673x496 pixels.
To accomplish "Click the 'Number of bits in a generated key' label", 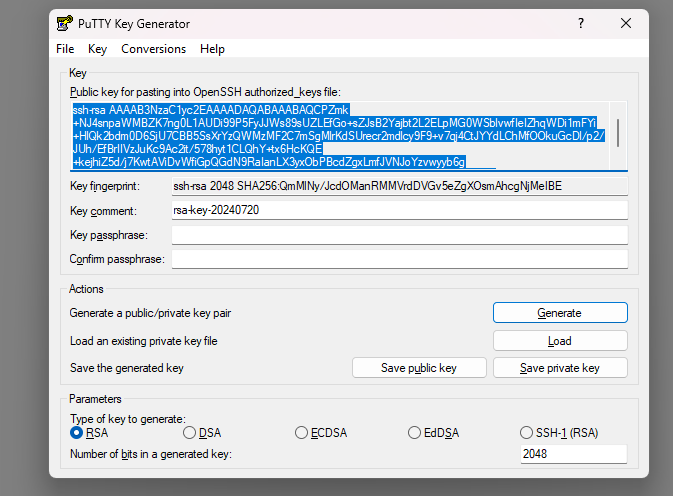I will (151, 454).
